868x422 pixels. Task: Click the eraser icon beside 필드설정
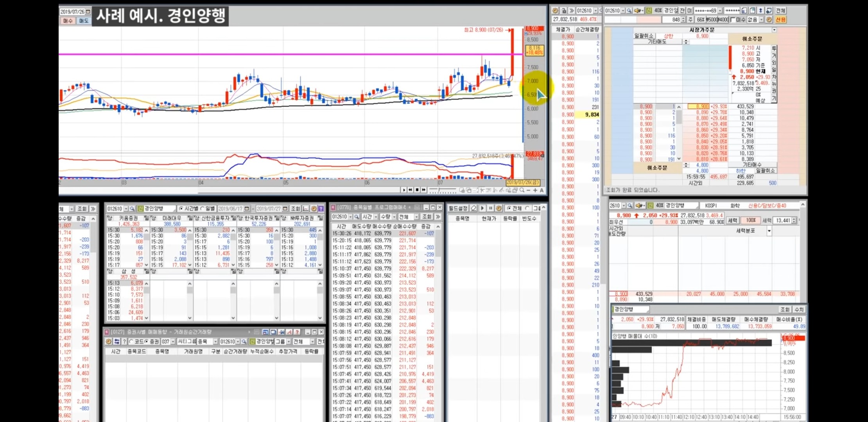pyautogui.click(x=473, y=208)
